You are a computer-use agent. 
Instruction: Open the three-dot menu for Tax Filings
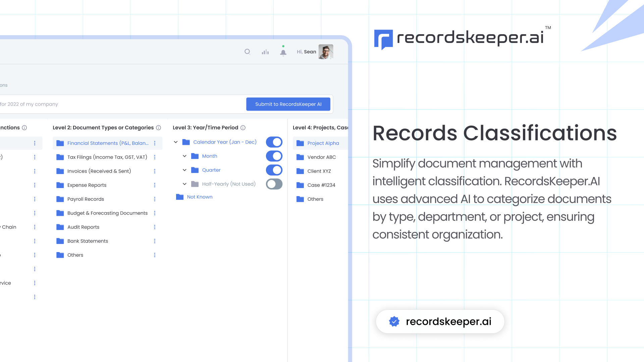click(155, 157)
